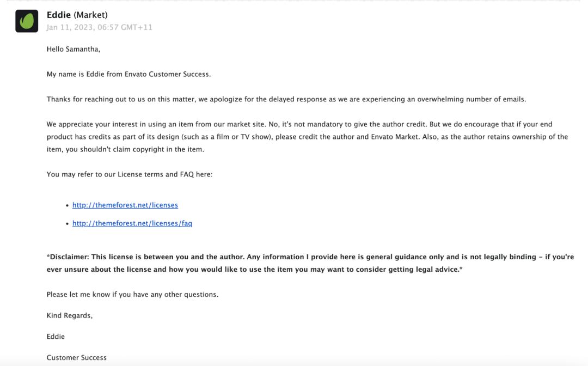Viewport: 588px width, 366px height.
Task: Click the bullet before the licenses link
Action: coord(67,205)
